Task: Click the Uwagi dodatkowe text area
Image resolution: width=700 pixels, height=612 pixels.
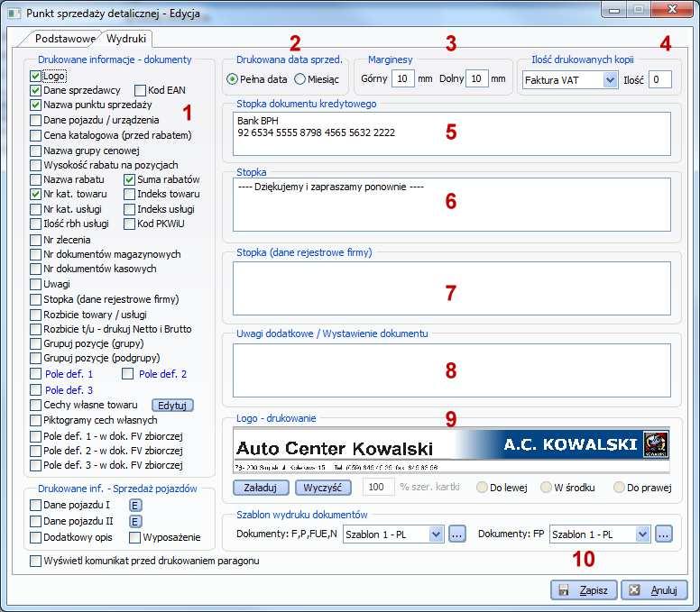Action: click(x=451, y=370)
